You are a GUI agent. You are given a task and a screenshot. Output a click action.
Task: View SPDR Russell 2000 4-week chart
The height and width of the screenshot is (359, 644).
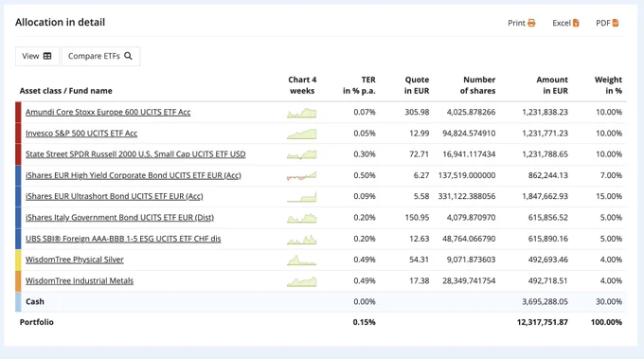302,154
